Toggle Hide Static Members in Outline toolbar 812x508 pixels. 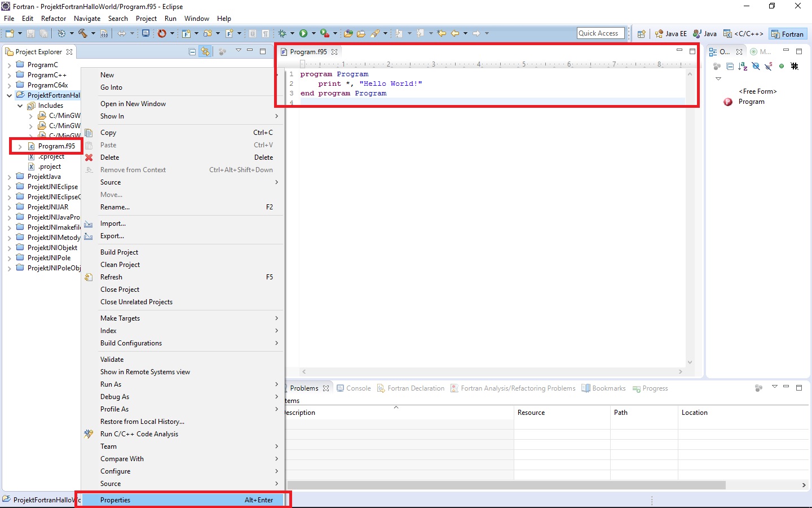(x=768, y=67)
